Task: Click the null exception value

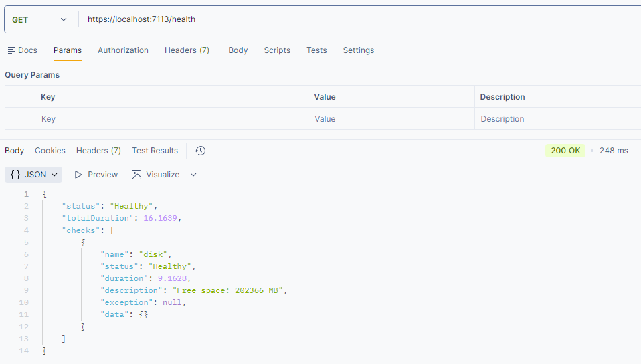Action: point(172,302)
